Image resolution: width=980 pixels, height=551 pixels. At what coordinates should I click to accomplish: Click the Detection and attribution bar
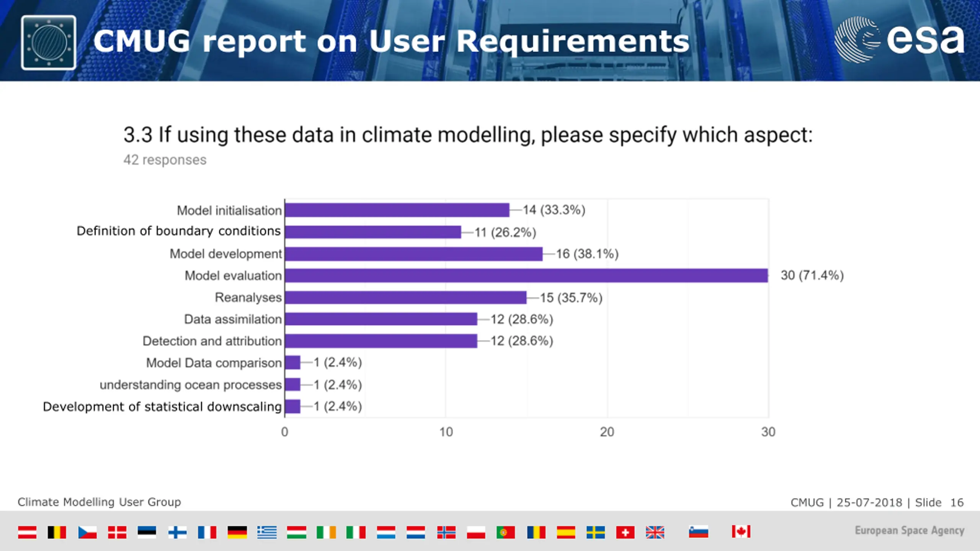381,341
